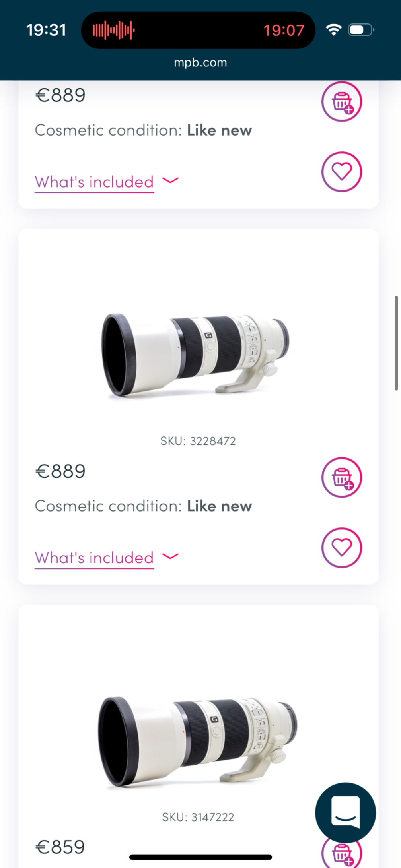Tap the Wi-Fi status icon

333,30
